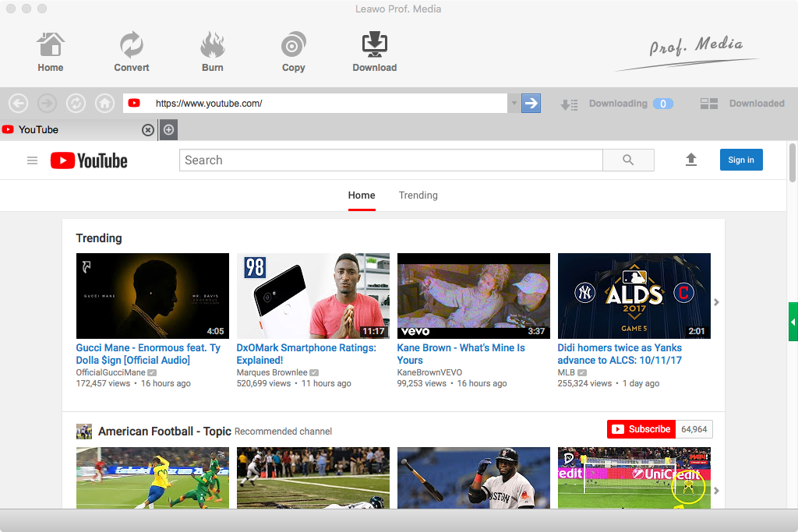Click the Sign in button
Viewport: 798px width, 532px height.
[x=740, y=160]
